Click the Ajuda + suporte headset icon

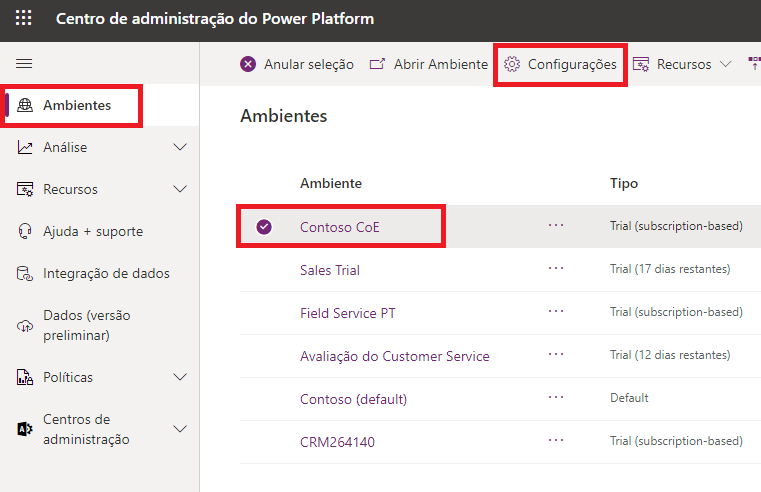(25, 231)
